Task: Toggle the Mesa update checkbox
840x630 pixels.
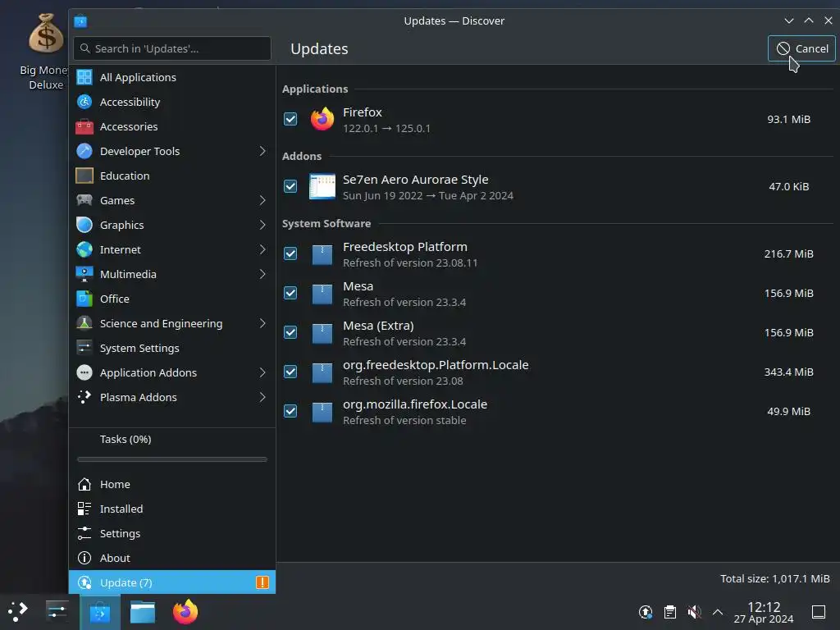Action: (290, 294)
